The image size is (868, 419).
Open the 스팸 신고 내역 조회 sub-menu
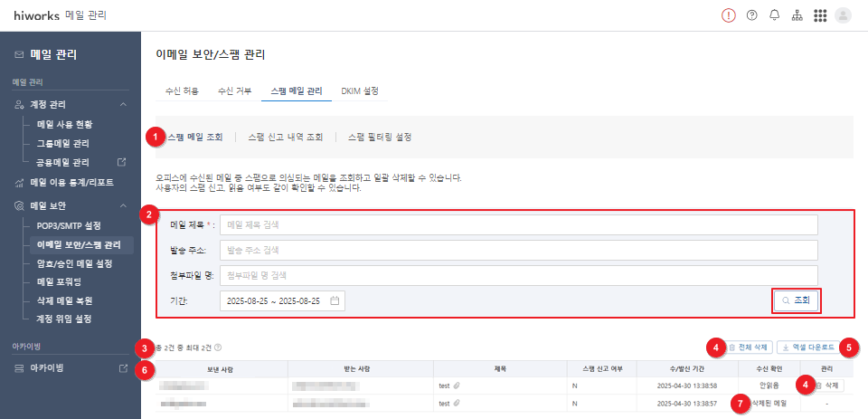point(285,137)
